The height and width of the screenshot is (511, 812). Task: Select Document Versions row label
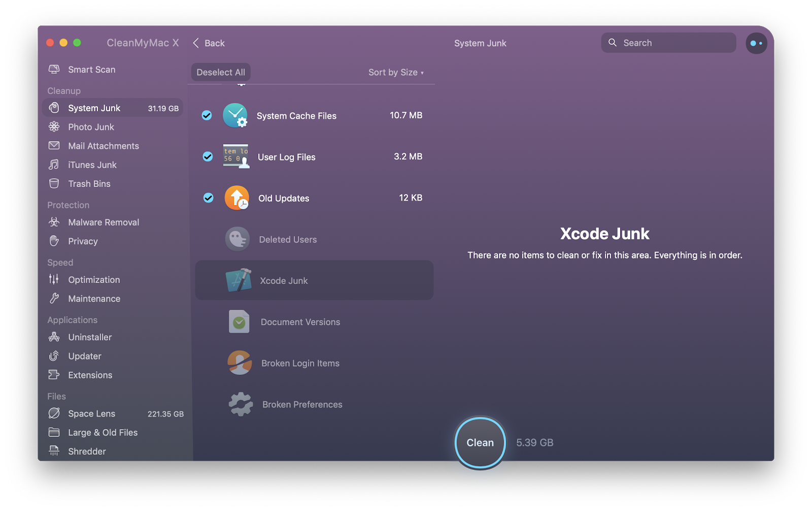pyautogui.click(x=300, y=322)
